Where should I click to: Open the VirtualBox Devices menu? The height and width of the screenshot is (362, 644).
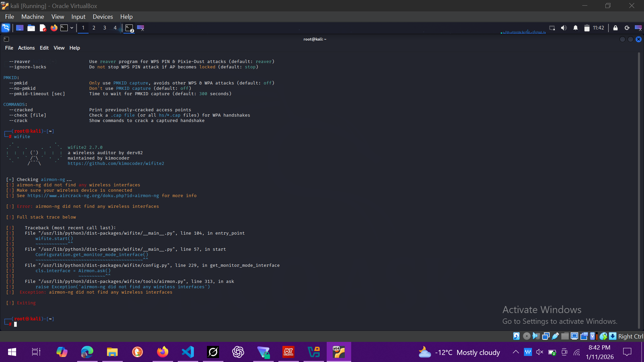103,17
